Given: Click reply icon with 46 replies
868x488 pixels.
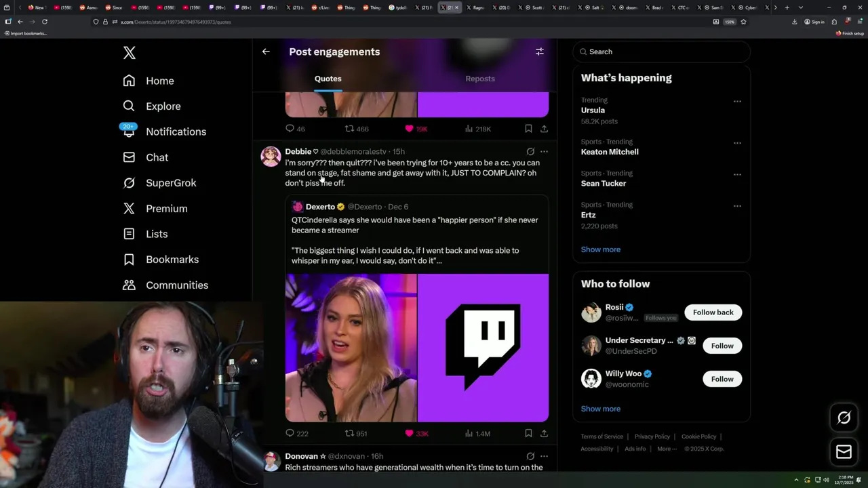Looking at the screenshot, I should tap(290, 129).
